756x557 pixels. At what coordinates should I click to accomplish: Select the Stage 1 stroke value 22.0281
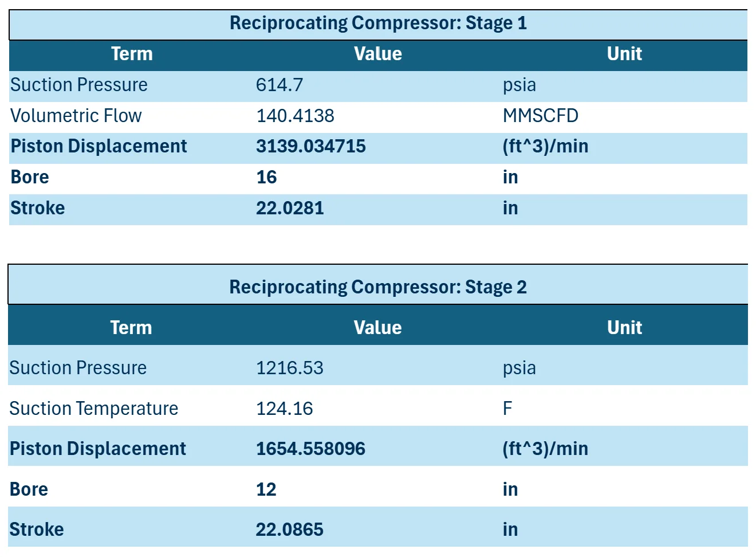point(378,209)
